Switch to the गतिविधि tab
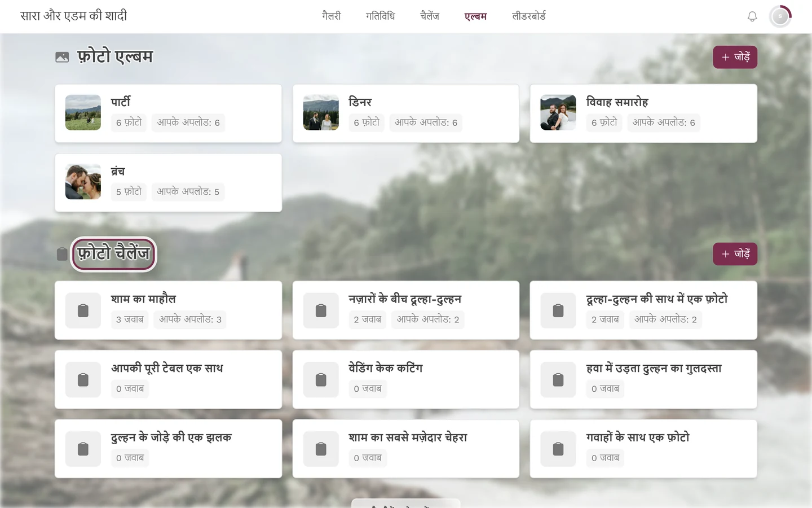The width and height of the screenshot is (812, 508). (x=380, y=16)
